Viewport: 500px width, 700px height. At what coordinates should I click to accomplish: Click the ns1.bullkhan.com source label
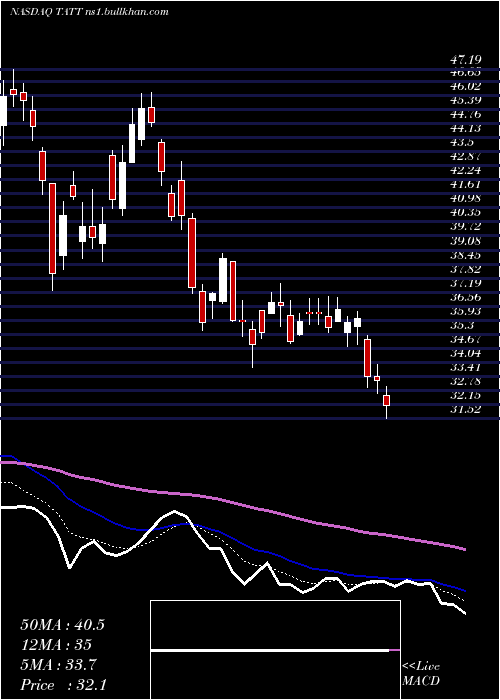(x=126, y=12)
